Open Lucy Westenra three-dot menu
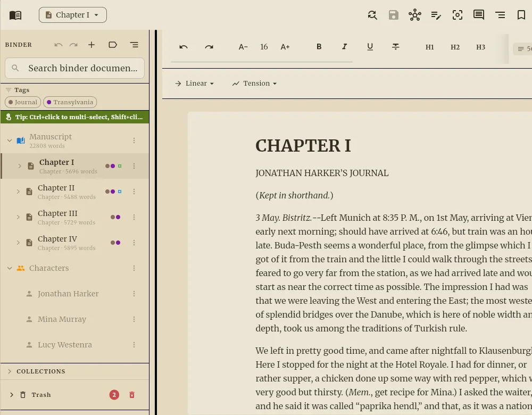 (x=134, y=345)
